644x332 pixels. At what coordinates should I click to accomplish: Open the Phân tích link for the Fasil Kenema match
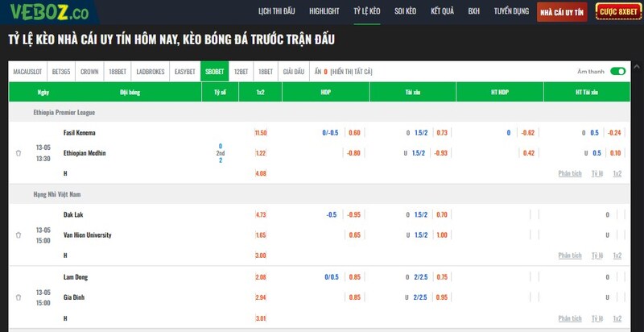[570, 174]
